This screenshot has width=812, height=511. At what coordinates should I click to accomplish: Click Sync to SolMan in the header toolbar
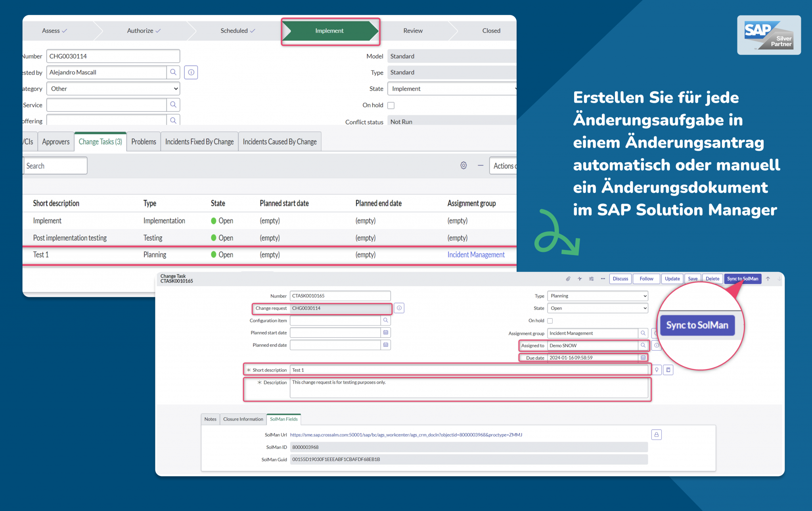pos(743,279)
